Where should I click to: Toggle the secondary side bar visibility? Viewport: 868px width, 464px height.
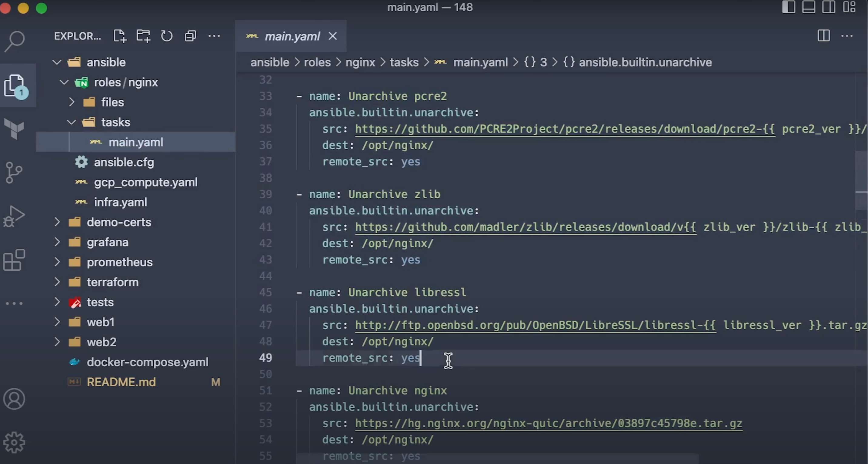pyautogui.click(x=829, y=7)
